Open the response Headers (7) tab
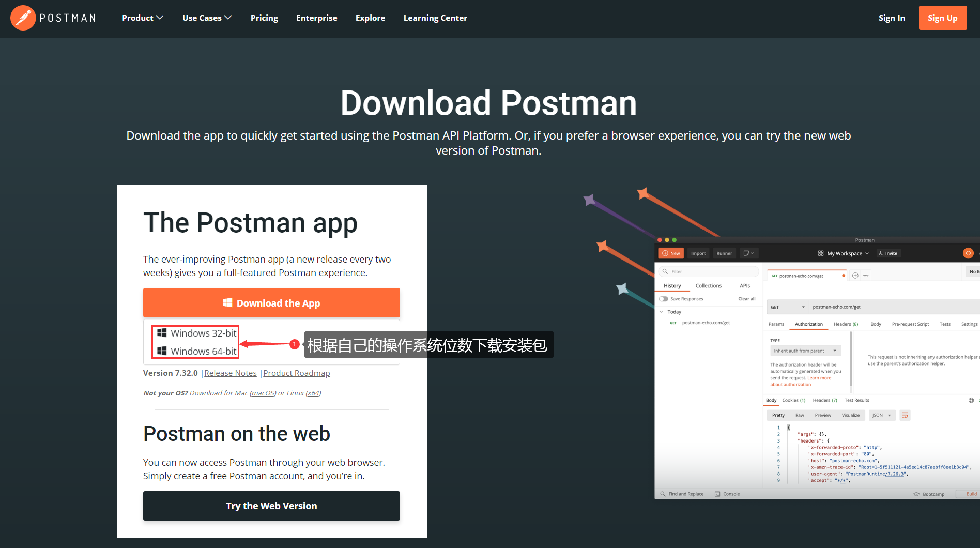 pyautogui.click(x=825, y=400)
